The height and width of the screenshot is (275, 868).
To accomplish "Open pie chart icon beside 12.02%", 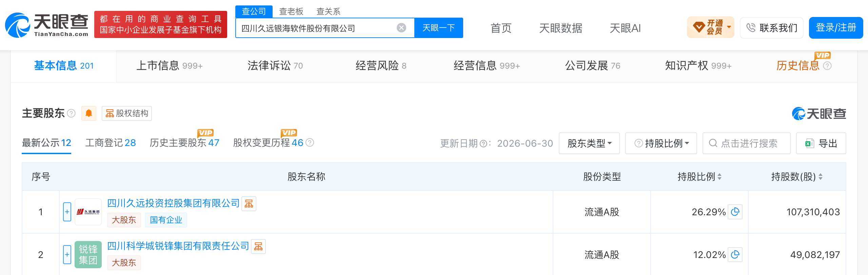I will [735, 255].
